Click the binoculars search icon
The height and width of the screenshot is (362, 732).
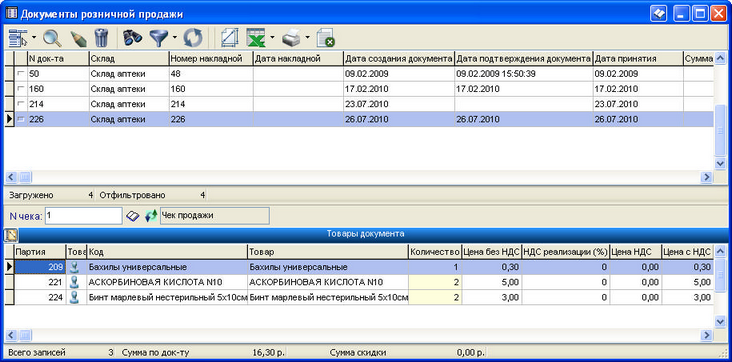coord(133,37)
